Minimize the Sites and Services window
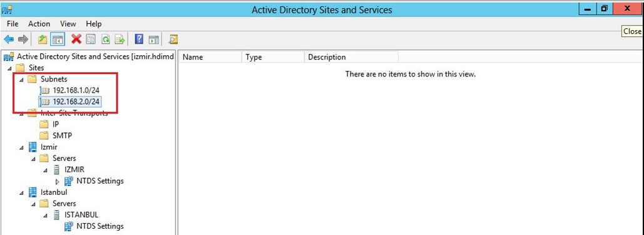The width and height of the screenshot is (644, 235). click(x=588, y=9)
